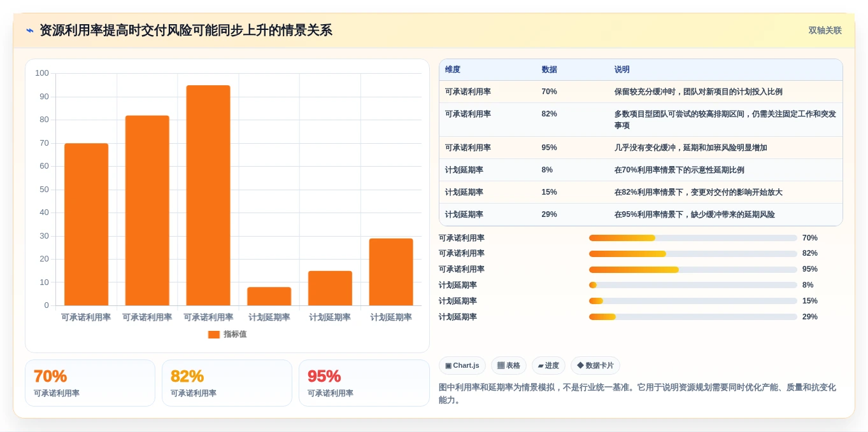Click the chart bar reaching 82
Screen dimensions: 868x432
(147, 211)
